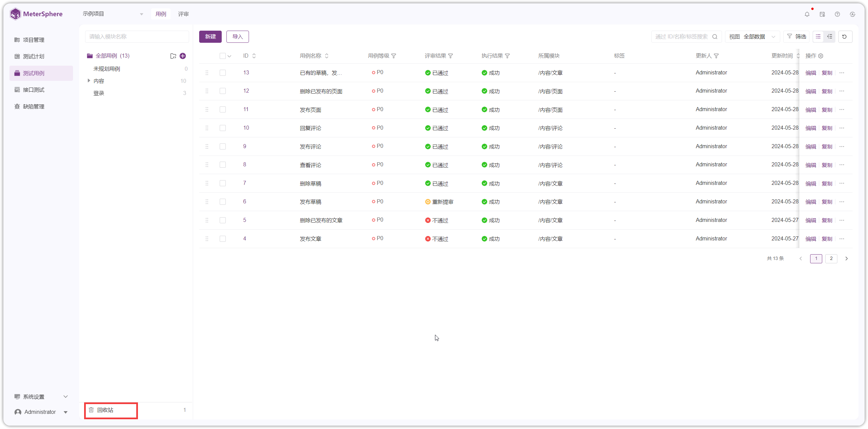Check the box for case 13
The width and height of the screenshot is (868, 429).
(x=222, y=73)
